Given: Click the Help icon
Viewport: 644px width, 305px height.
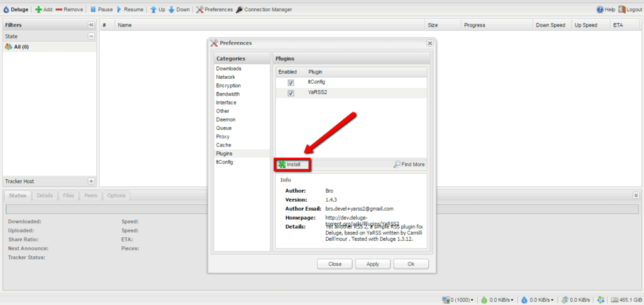Looking at the screenshot, I should coord(600,10).
